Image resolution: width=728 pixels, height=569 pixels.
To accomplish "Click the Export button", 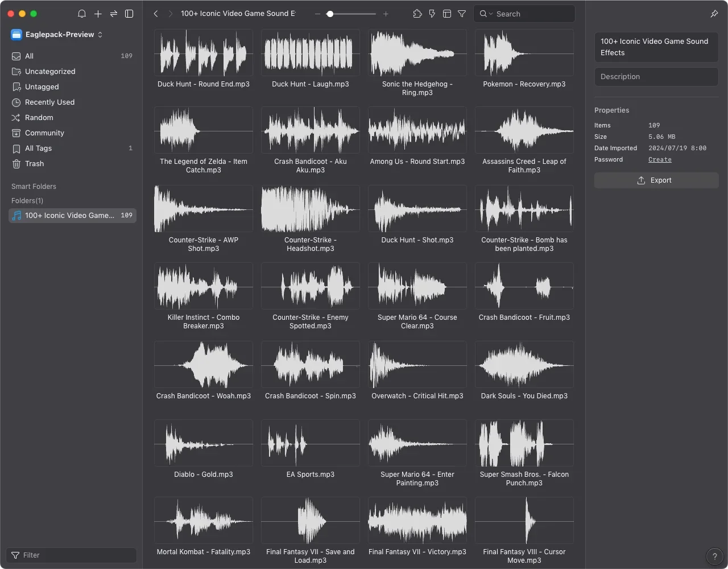I will coord(656,180).
